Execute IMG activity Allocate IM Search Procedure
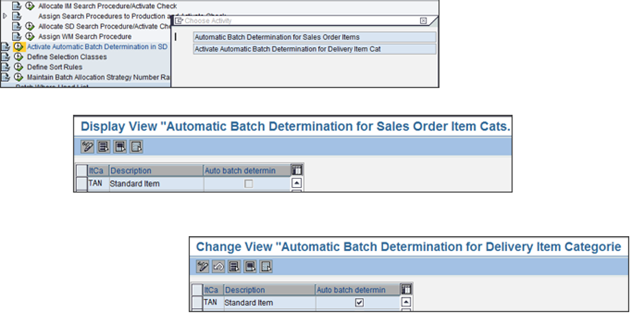 pos(30,6)
